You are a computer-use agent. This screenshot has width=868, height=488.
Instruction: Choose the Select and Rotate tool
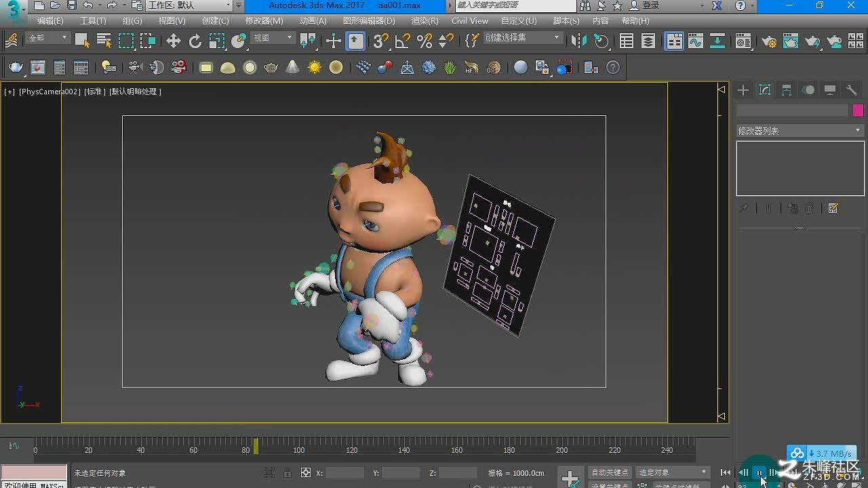coord(195,41)
